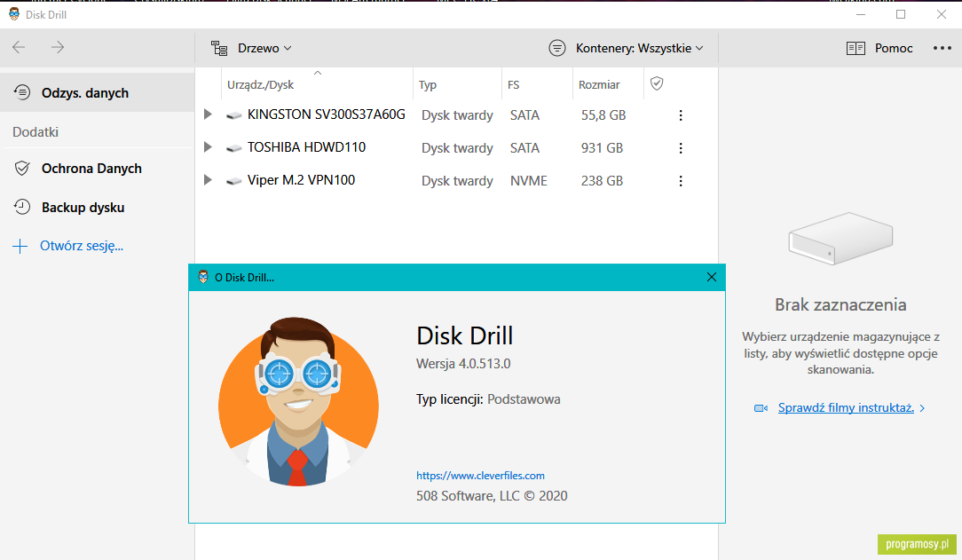962x560 pixels.
Task: Select the KINGSTON SV300S37A60G row
Action: (x=456, y=114)
